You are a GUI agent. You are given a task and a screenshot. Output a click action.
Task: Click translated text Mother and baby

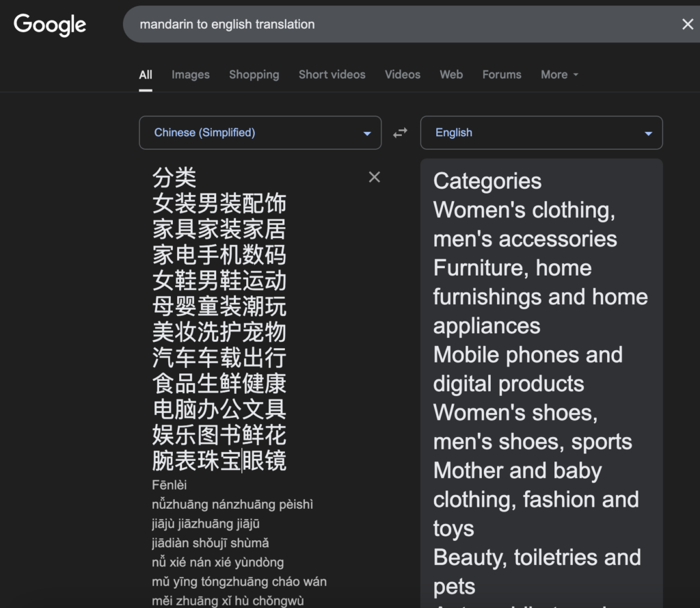[518, 471]
